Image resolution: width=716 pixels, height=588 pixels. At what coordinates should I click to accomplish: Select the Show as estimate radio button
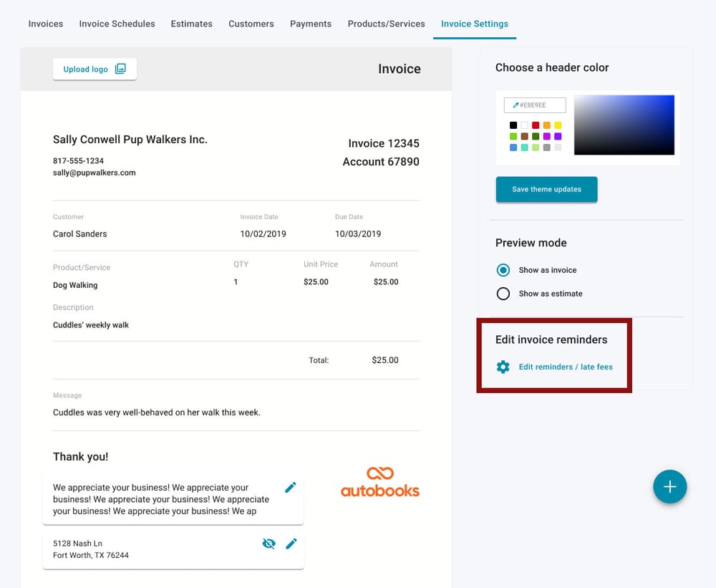click(x=503, y=293)
